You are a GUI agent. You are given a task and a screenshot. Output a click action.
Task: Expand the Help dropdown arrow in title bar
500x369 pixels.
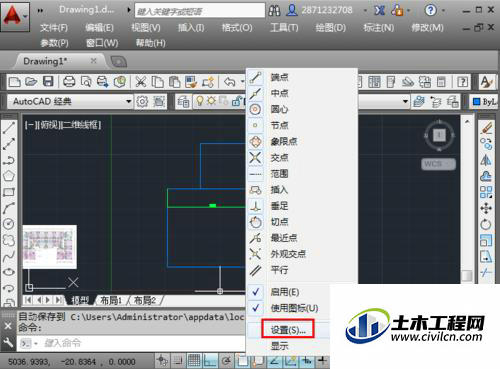pyautogui.click(x=443, y=11)
